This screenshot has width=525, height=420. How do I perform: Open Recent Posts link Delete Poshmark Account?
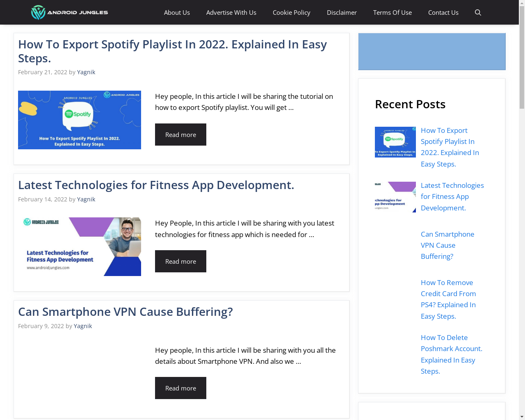click(x=452, y=354)
